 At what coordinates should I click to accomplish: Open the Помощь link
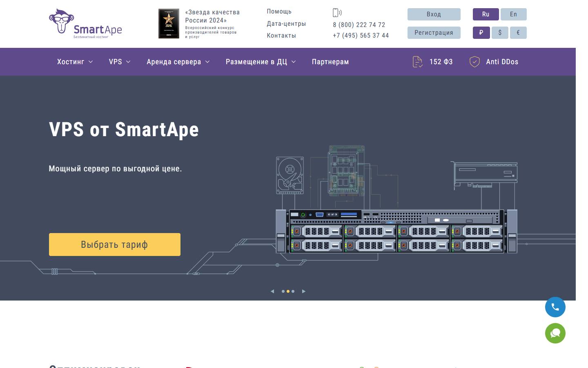pyautogui.click(x=279, y=11)
